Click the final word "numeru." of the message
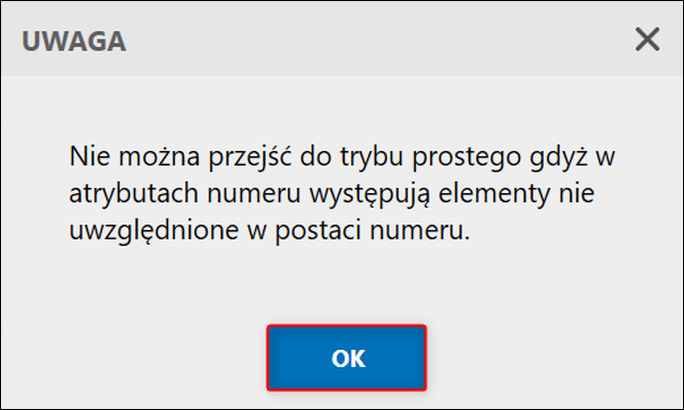 tap(420, 232)
